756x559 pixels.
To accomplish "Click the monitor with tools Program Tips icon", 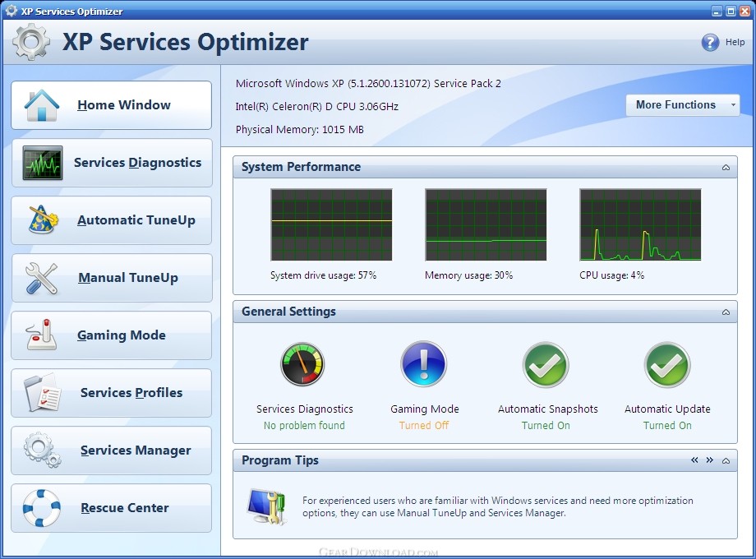I will [267, 506].
